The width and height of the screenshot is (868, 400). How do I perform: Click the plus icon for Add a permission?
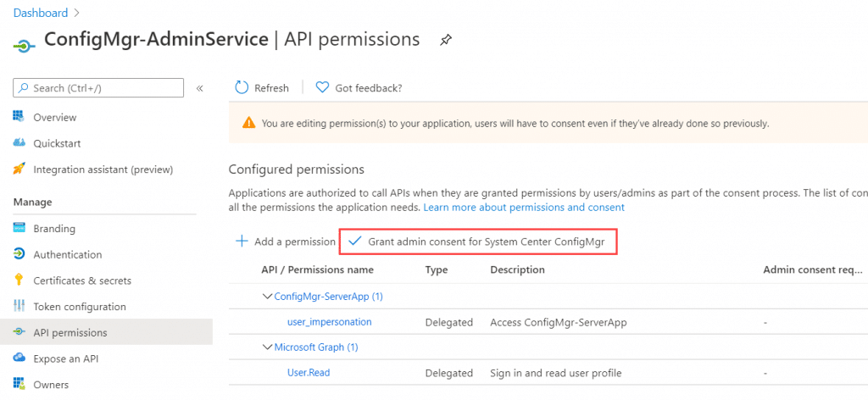[x=242, y=242]
